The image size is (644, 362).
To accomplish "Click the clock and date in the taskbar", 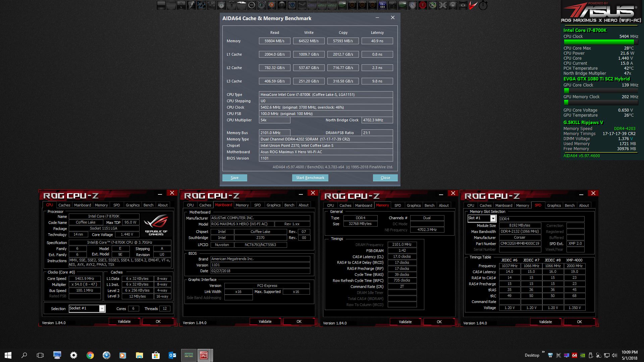I will click(629, 355).
